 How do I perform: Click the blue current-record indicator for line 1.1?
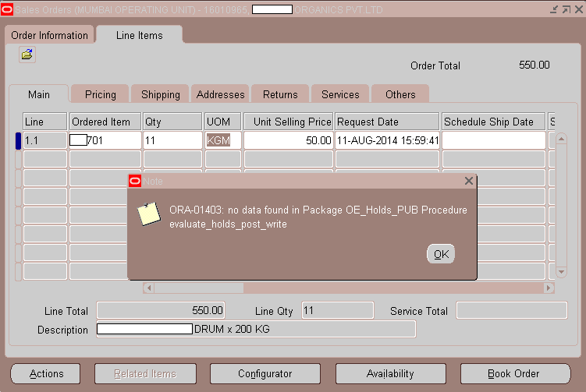[18, 141]
